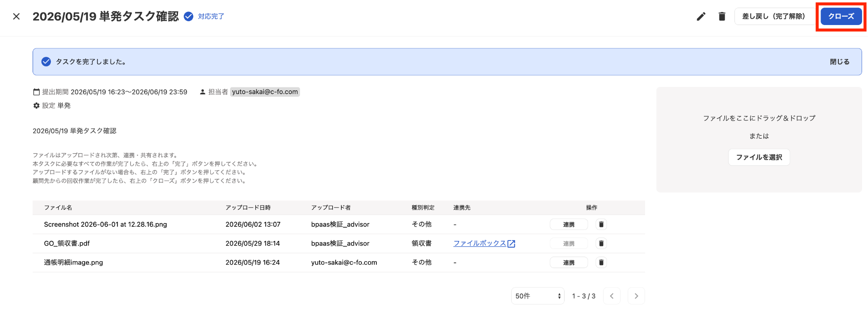Dismiss the banner with 閉じる
This screenshot has height=316, width=868.
click(x=839, y=62)
